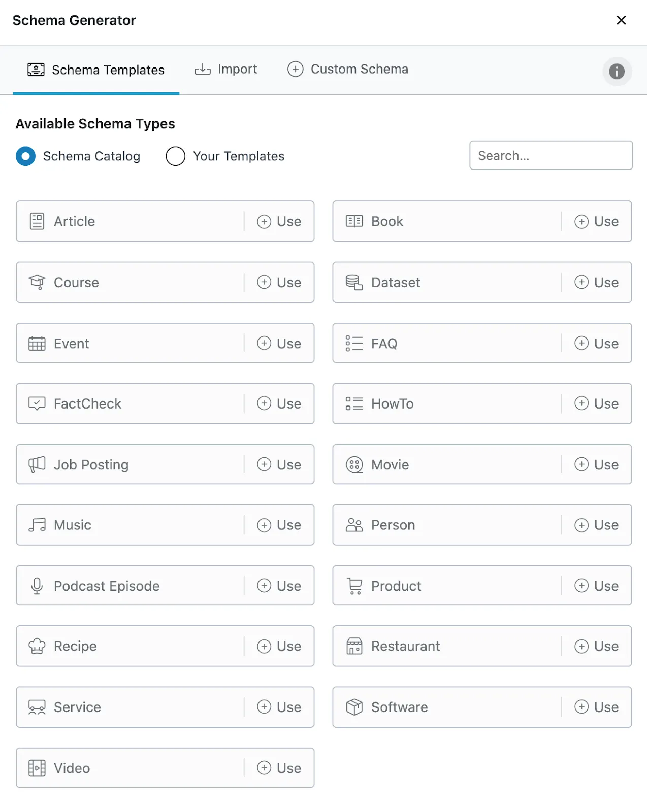647x812 pixels.
Task: Click the Restaurant storefront icon
Action: pos(354,646)
